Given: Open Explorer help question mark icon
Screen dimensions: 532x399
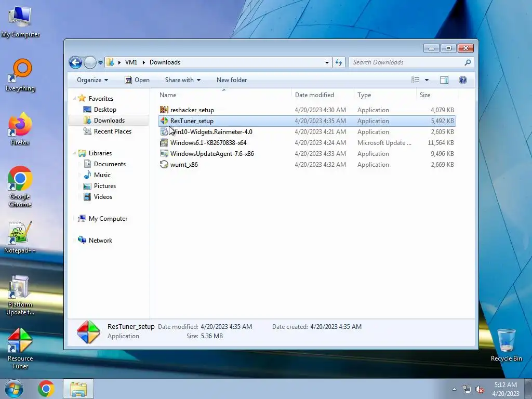Looking at the screenshot, I should [x=462, y=80].
